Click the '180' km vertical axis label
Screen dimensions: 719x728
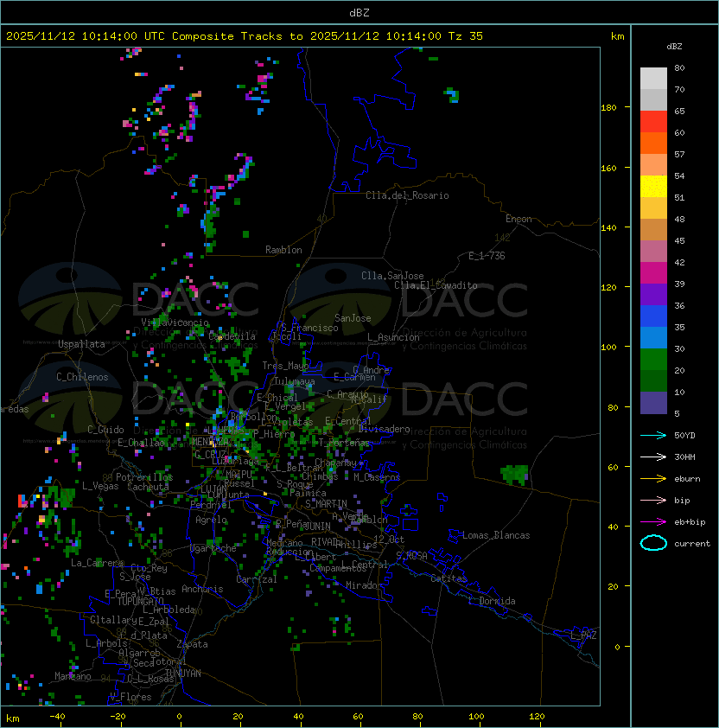[x=608, y=108]
